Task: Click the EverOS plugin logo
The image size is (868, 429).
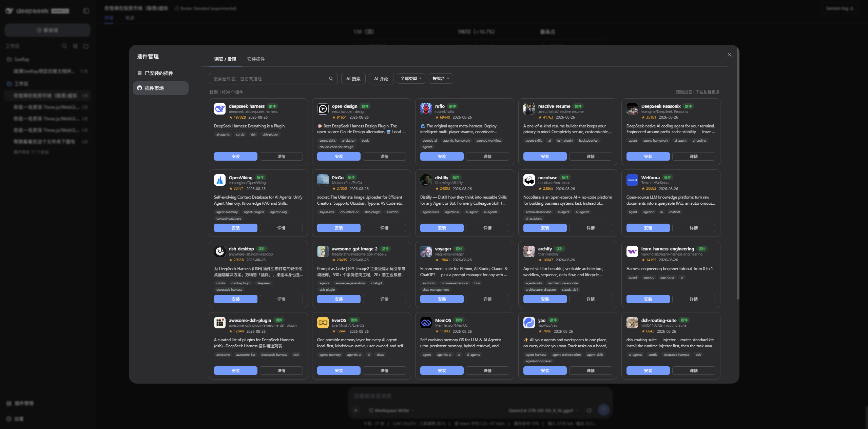Action: pyautogui.click(x=323, y=323)
